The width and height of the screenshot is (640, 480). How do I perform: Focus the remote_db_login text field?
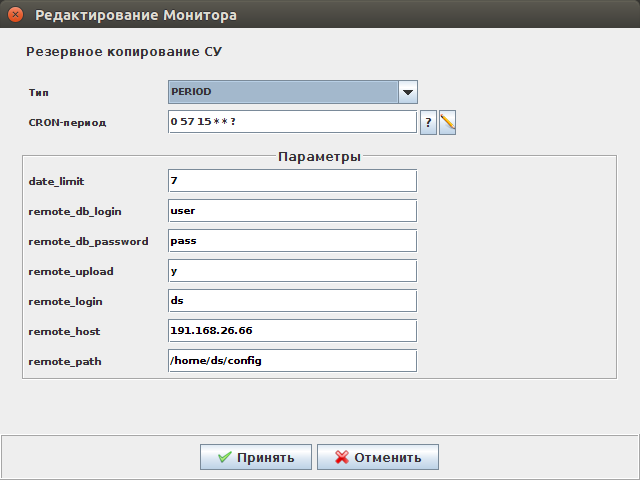292,211
